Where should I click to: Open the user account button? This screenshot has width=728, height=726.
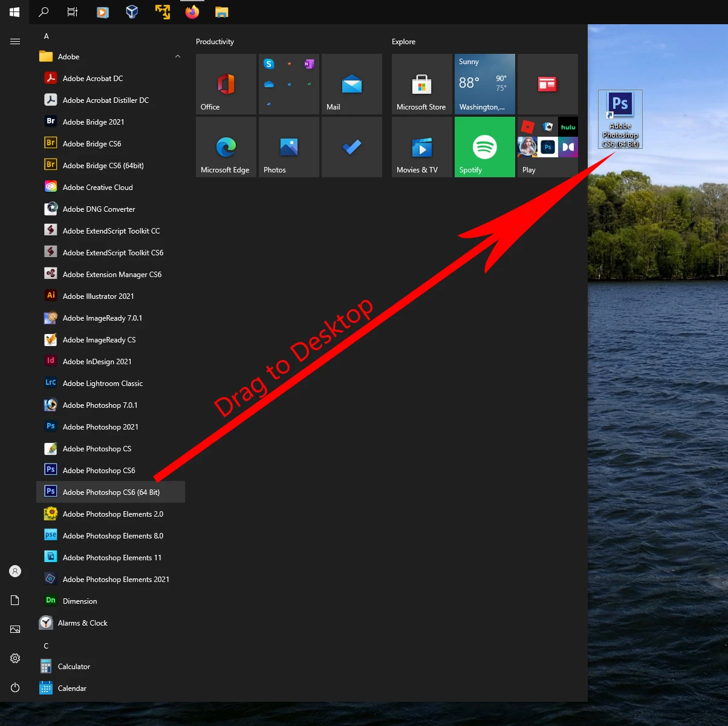[15, 571]
